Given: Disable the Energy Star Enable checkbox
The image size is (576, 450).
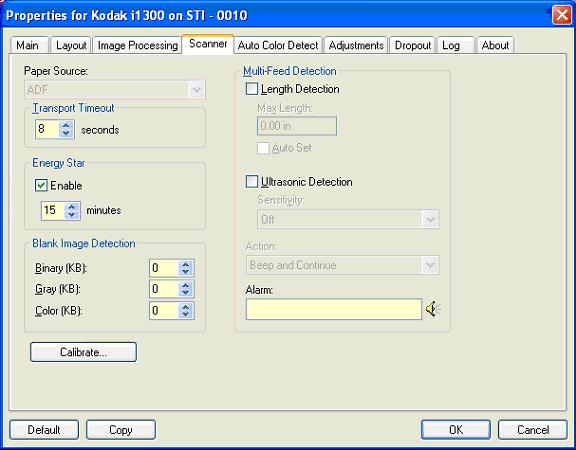Looking at the screenshot, I should (x=41, y=185).
